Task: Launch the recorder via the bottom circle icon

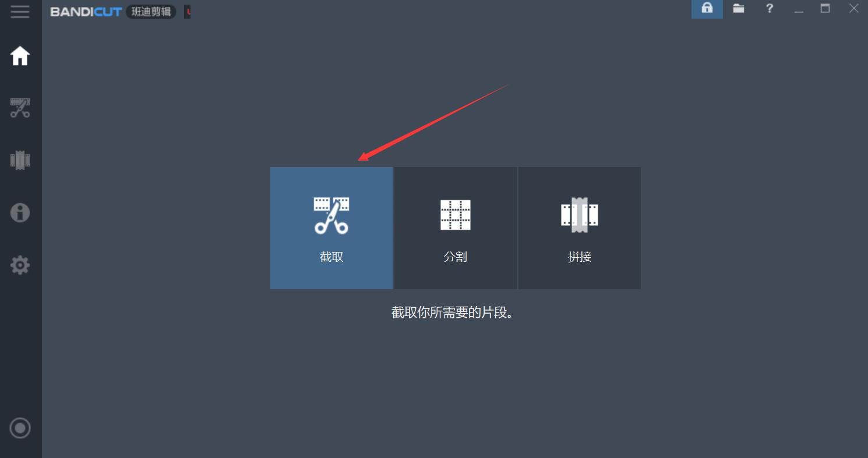Action: [x=20, y=428]
